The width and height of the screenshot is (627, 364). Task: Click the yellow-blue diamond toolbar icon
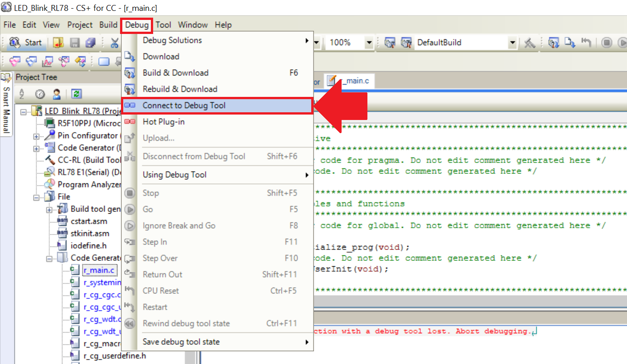(80, 61)
